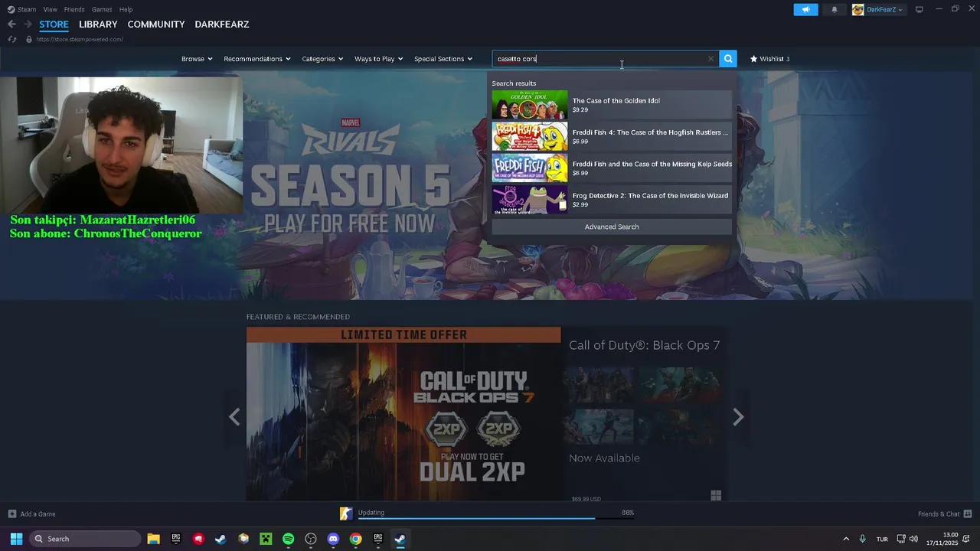Click Advanced Search button
This screenshot has height=551, width=980.
click(x=612, y=227)
